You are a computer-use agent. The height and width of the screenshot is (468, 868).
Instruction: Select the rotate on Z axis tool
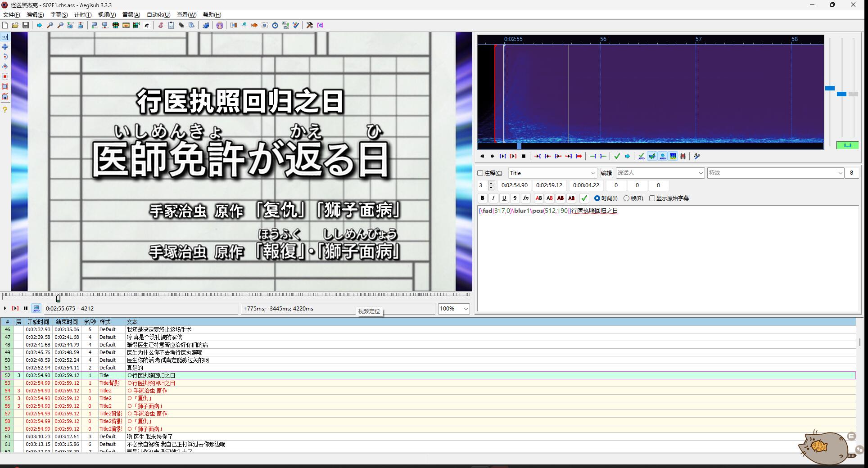pyautogui.click(x=5, y=57)
